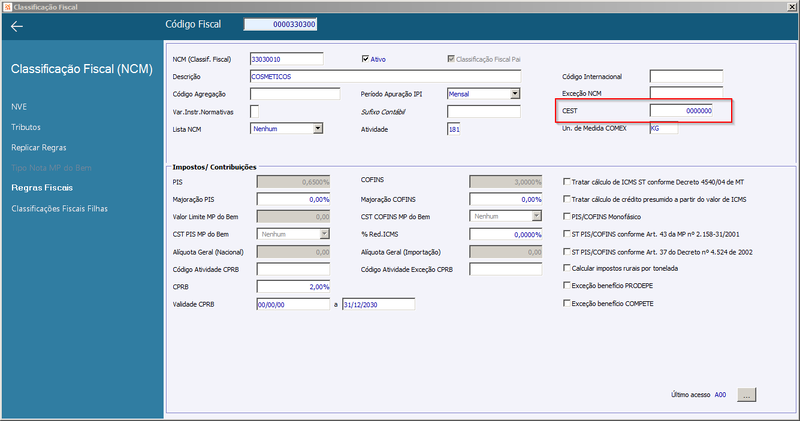The width and height of the screenshot is (800, 421).
Task: Click the Alíquota Geral (Importação) field
Action: (506, 252)
